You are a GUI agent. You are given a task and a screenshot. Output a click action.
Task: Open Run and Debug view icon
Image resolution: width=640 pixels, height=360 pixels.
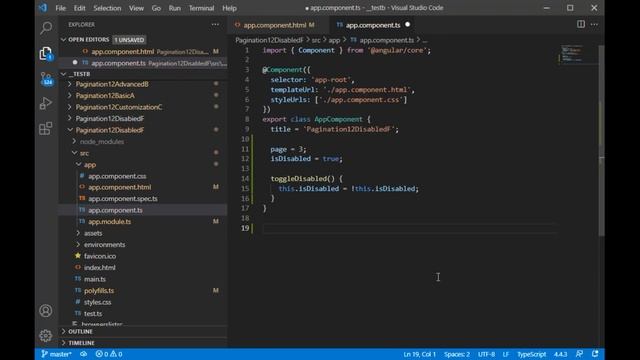46,103
